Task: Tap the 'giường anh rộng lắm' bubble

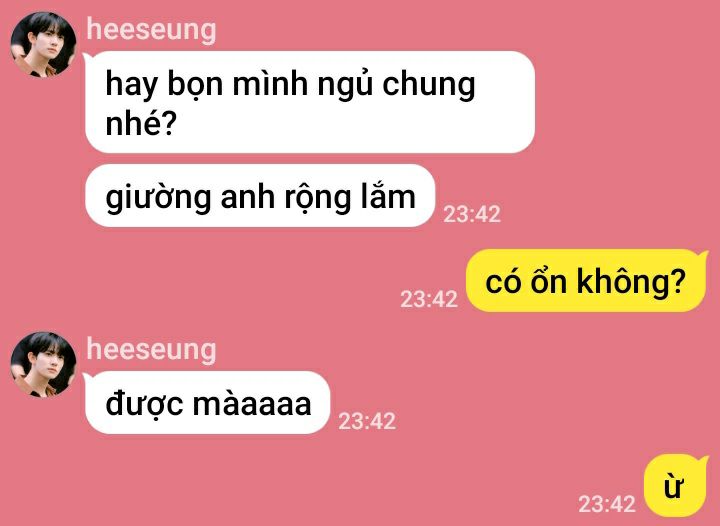Action: 260,196
